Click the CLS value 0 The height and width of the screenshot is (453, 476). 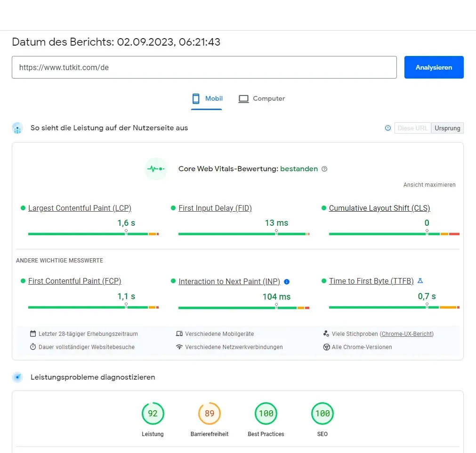427,223
